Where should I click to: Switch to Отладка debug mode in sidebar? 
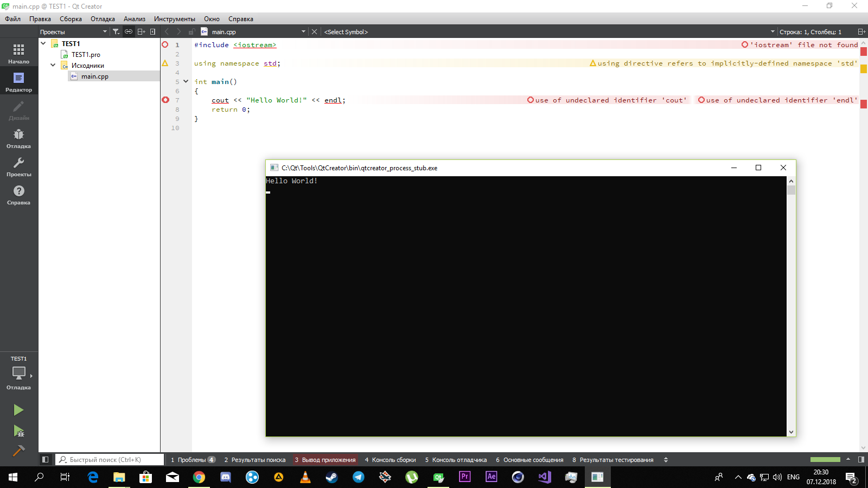[x=18, y=138]
